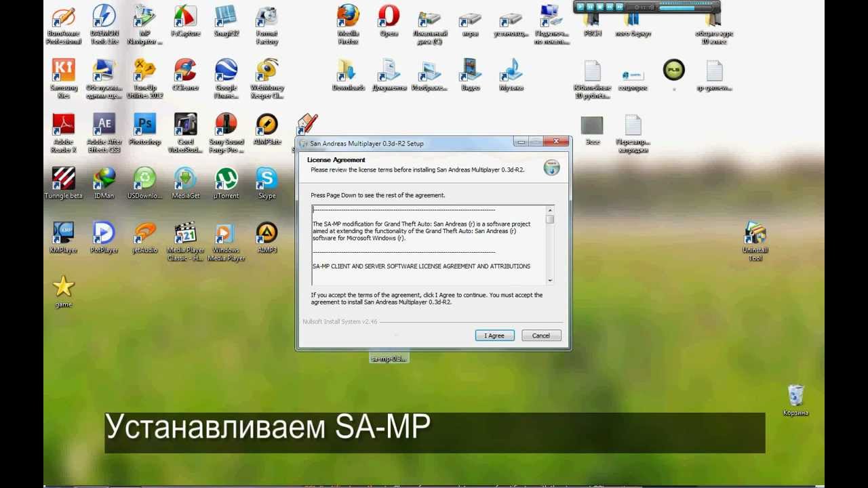Open the Музыка library icon
Screen dimensions: 868x488
(511, 75)
